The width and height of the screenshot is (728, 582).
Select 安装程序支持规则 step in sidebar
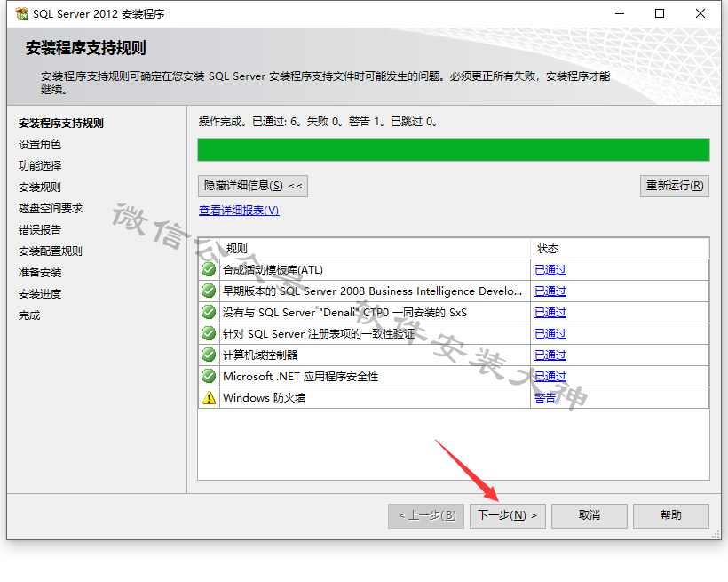click(x=61, y=124)
